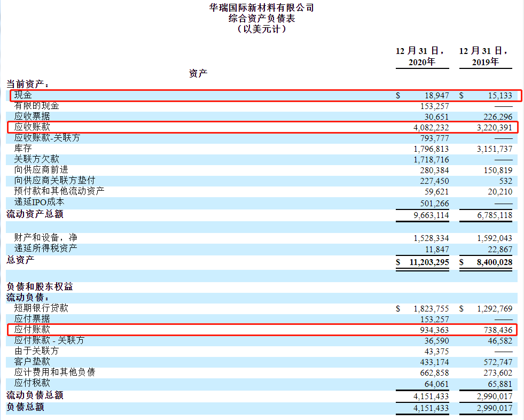
Task: Click total assets 11,203,295
Action: tap(429, 262)
